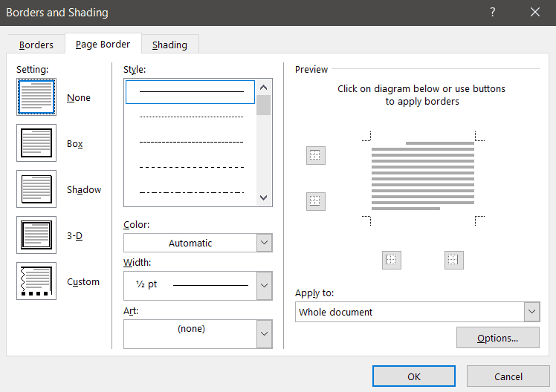This screenshot has height=392, width=556.
Task: Click the ½ pt width field
Action: coord(190,285)
